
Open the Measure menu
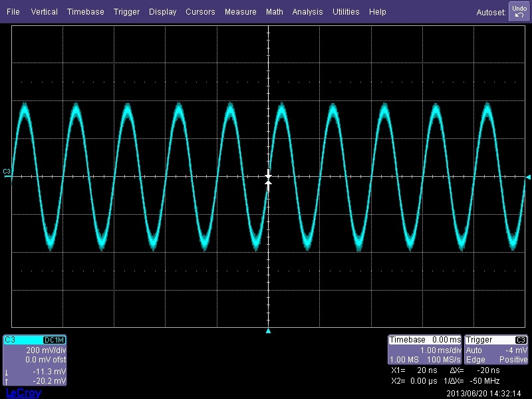[x=240, y=12]
